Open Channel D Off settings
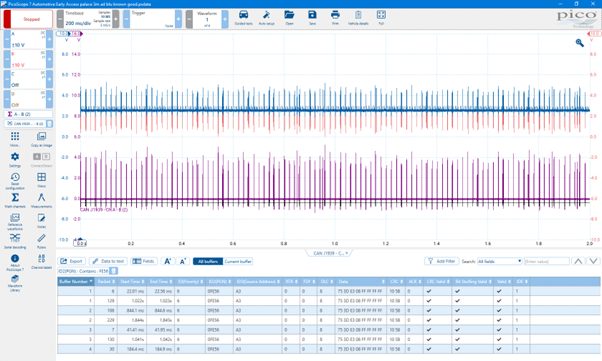This screenshot has width=602, height=361. [28, 99]
